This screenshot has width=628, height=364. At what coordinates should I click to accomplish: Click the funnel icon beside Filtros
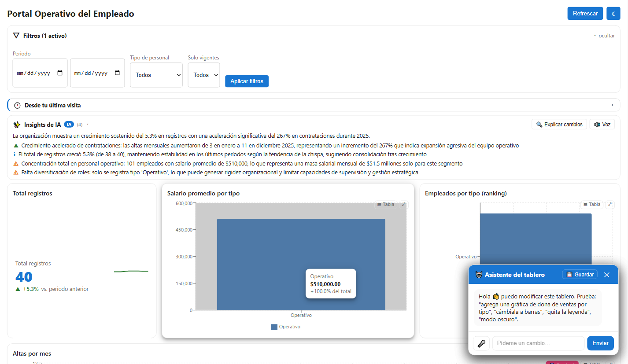[16, 36]
